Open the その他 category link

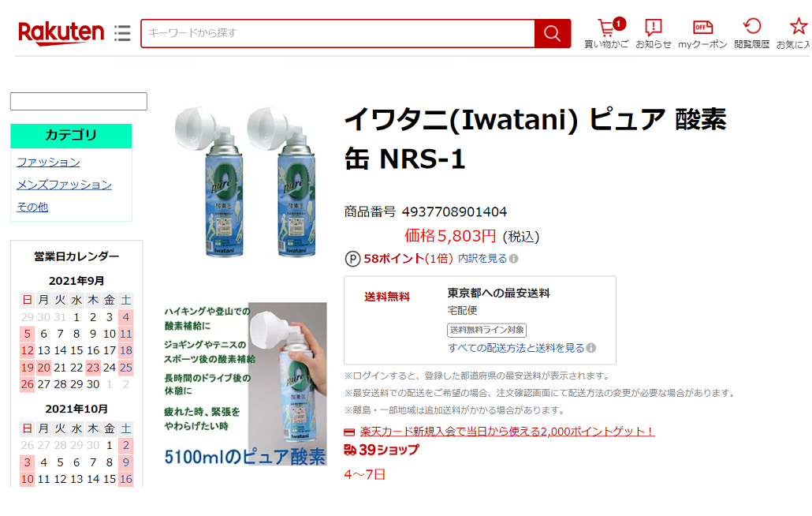click(32, 208)
